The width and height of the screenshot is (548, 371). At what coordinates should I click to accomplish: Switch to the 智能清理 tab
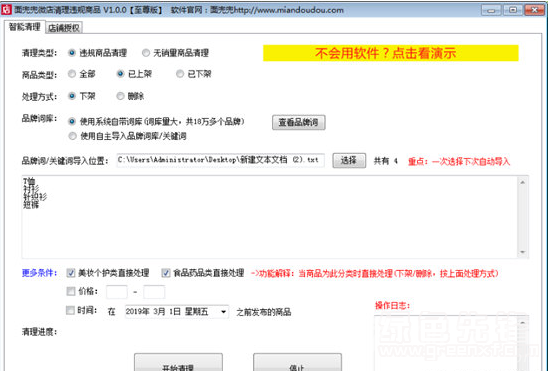pos(24,27)
